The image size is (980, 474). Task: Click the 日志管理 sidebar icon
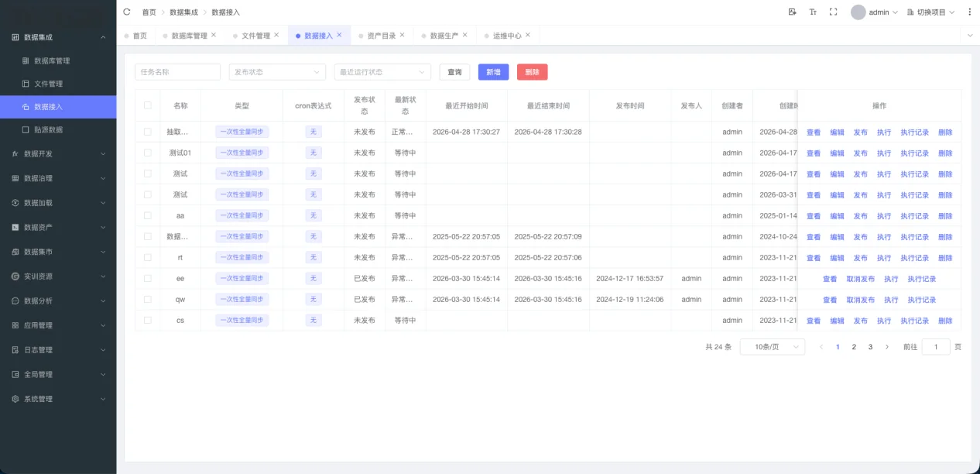15,350
